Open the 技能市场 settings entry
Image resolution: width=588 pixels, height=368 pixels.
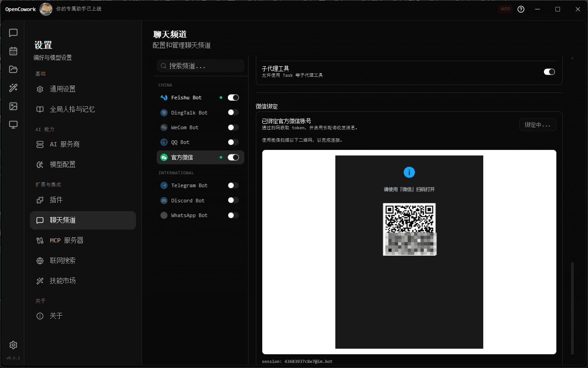click(x=83, y=281)
